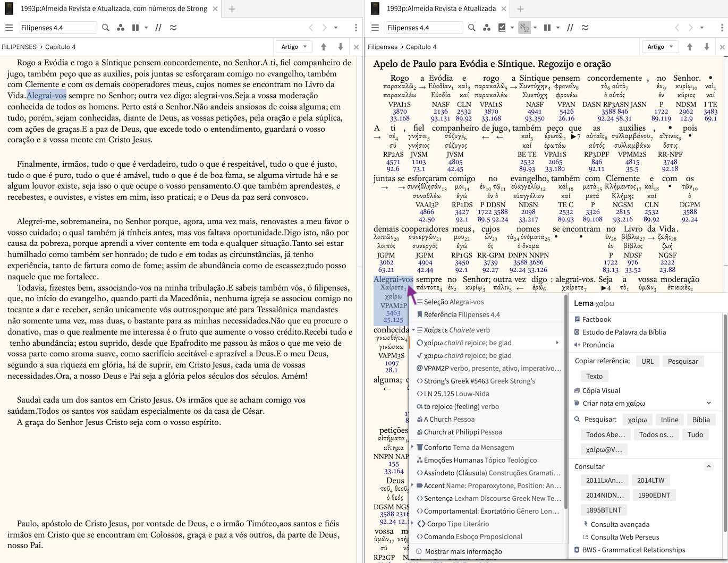
Task: Click the Bíblia search button
Action: point(701,420)
